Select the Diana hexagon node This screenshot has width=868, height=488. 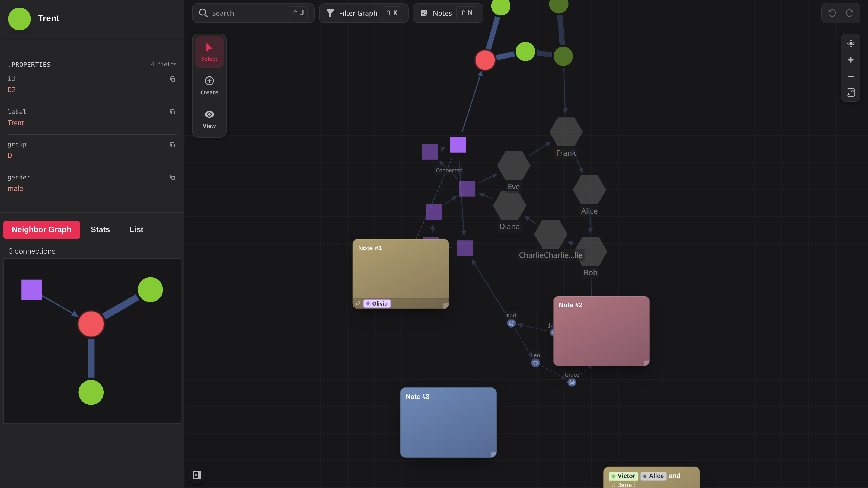(x=509, y=206)
